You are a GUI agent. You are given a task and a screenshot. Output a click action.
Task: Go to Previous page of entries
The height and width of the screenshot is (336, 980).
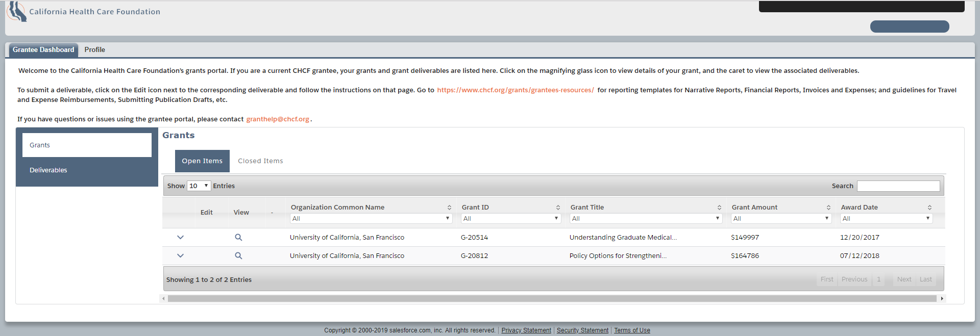pos(854,279)
